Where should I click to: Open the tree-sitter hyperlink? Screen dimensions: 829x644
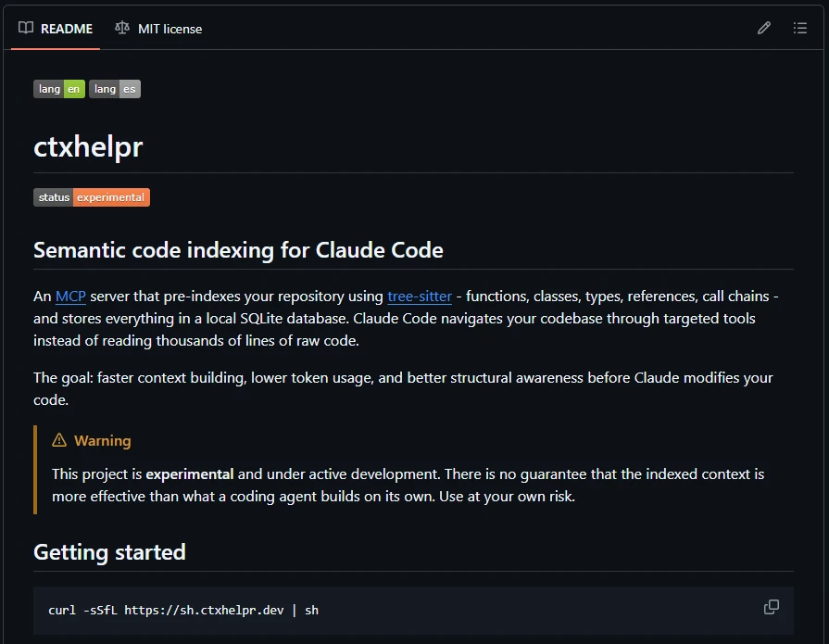click(420, 296)
